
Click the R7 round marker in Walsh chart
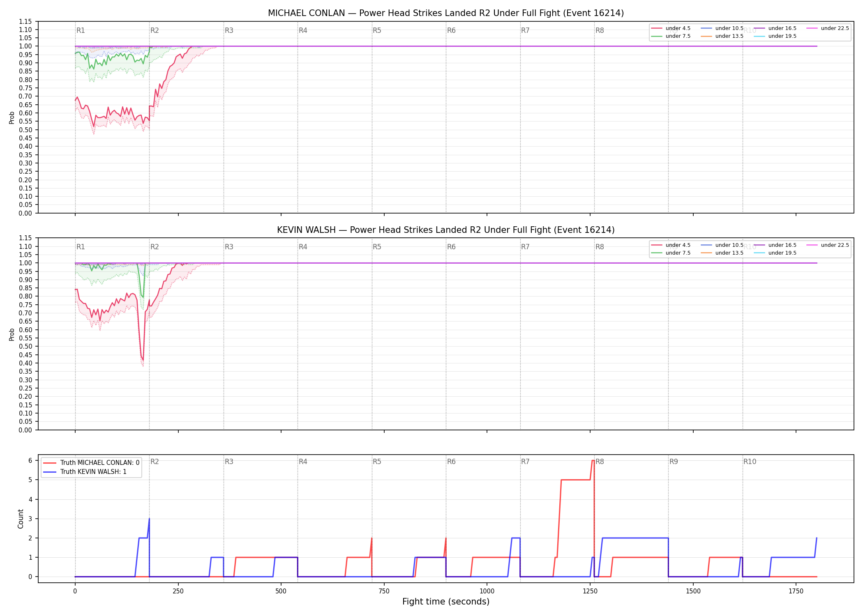click(525, 247)
